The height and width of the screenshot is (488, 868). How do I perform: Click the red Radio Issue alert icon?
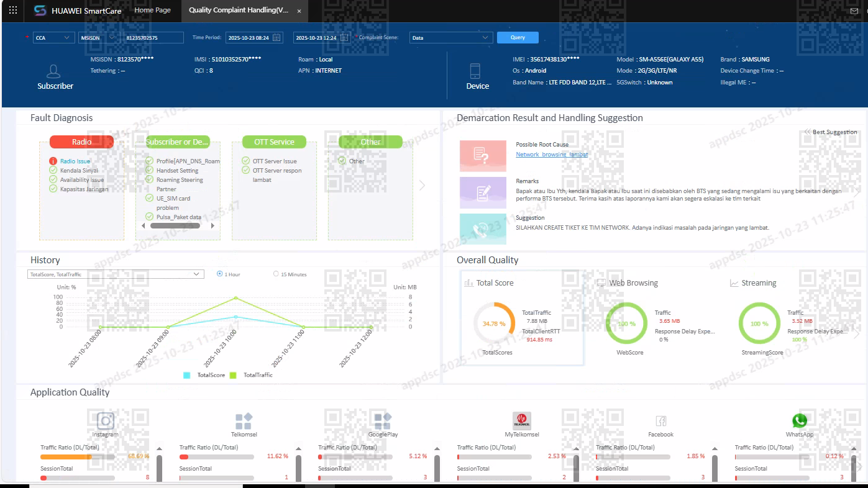pos(53,161)
